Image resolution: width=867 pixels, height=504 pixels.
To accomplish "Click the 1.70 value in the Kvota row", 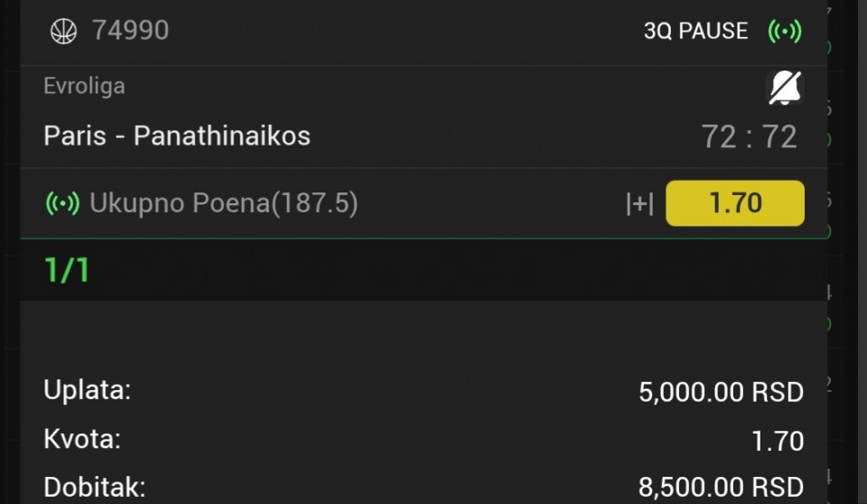I will tap(777, 441).
